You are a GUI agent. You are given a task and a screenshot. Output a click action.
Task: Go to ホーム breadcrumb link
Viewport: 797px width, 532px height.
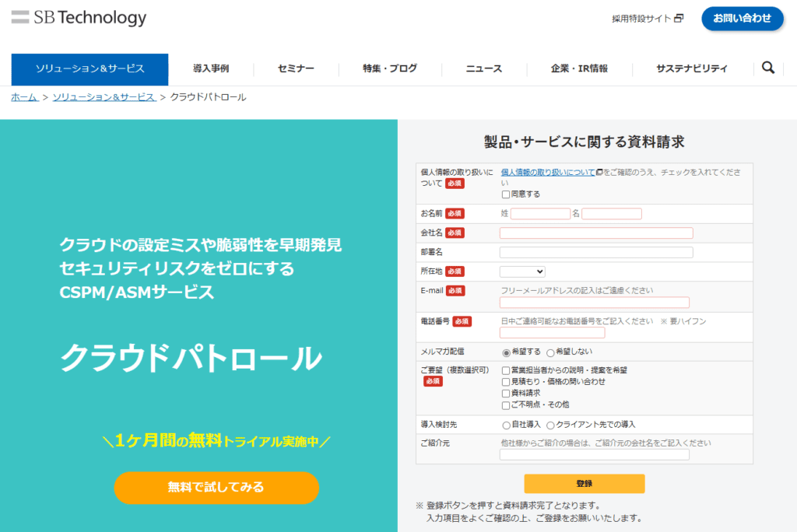[24, 97]
